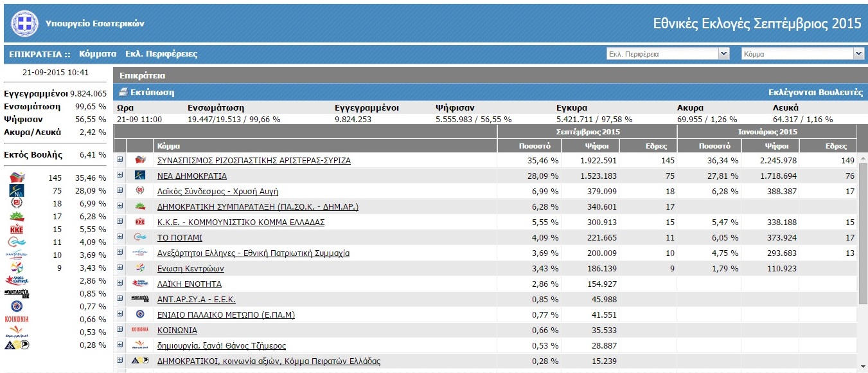Click the Χρυσή Αυγή party logo in table
The image size is (868, 373).
coord(140,191)
